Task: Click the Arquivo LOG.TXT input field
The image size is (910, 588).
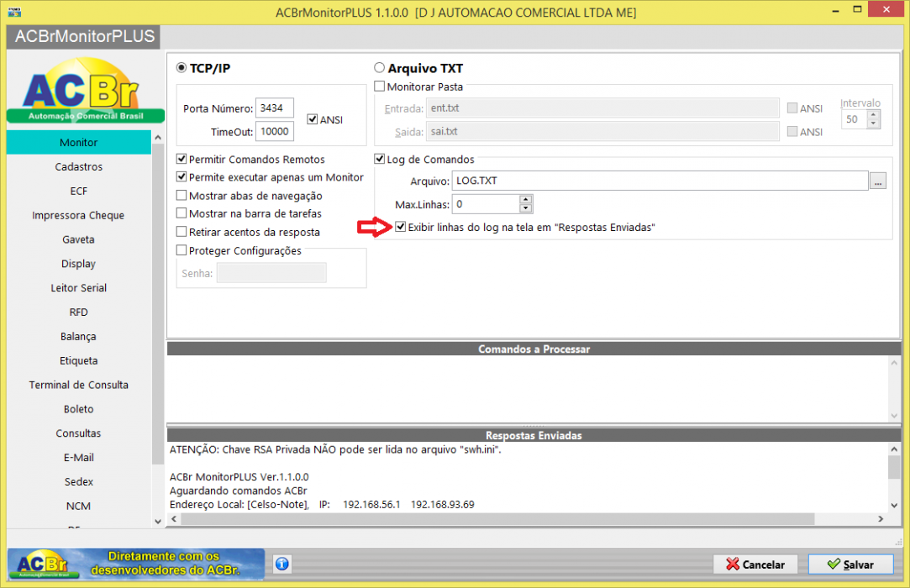Action: 660,181
